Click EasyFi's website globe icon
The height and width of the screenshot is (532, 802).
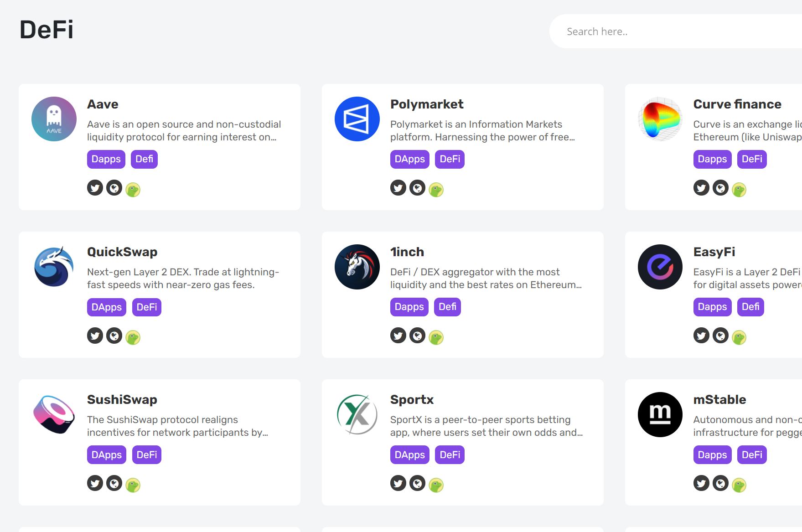pyautogui.click(x=720, y=336)
